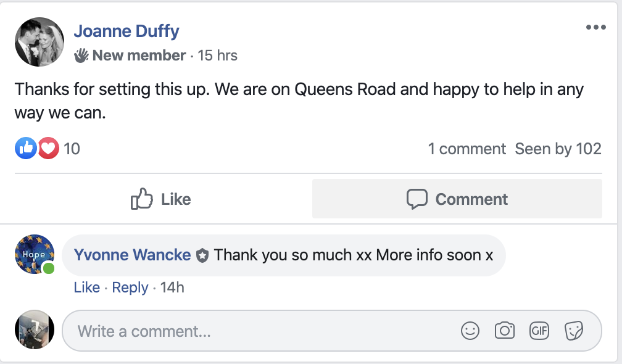Open Yvonne Wancke's profile name link

pyautogui.click(x=132, y=255)
